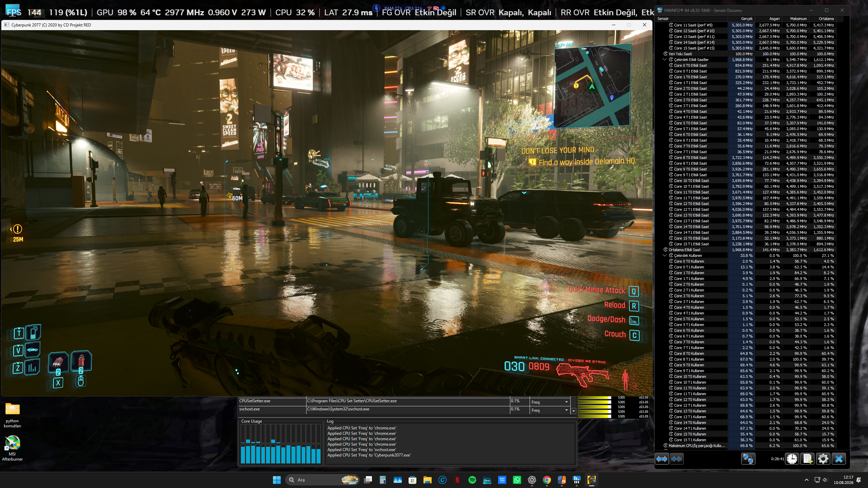Viewport: 868px width, 488px height.
Task: Click the C:\Windows\System32\svchost.exe path cell
Action: pyautogui.click(x=408, y=409)
